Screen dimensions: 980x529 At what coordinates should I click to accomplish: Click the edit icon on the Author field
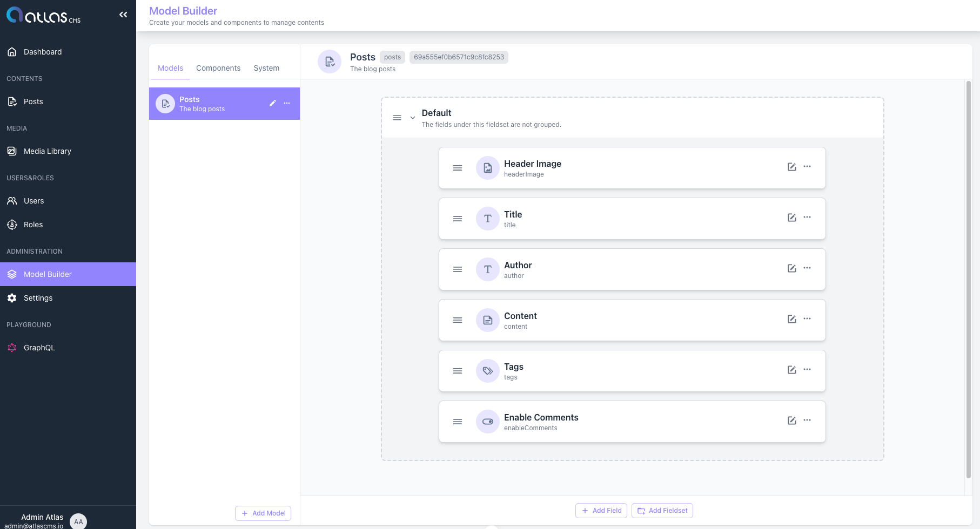tap(791, 268)
